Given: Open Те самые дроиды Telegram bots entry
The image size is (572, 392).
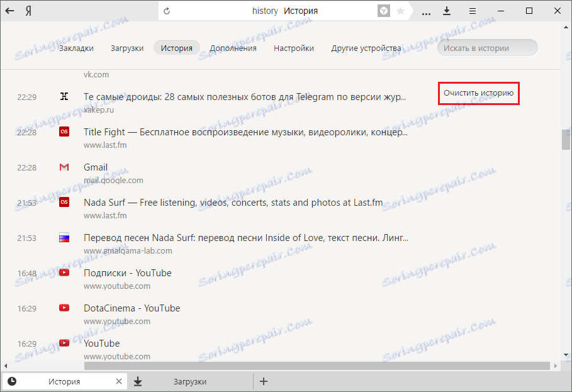Looking at the screenshot, I should (244, 97).
